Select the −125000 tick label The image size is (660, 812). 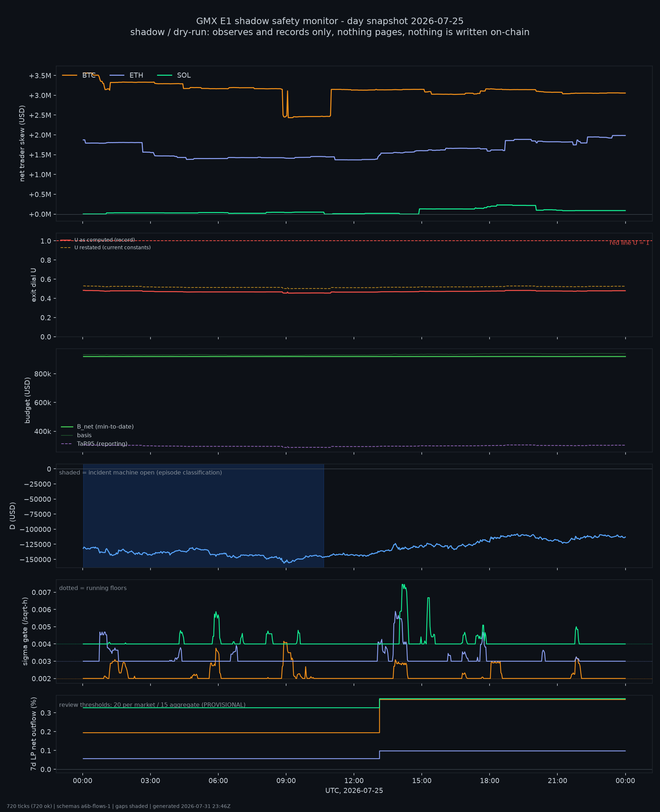(36, 544)
